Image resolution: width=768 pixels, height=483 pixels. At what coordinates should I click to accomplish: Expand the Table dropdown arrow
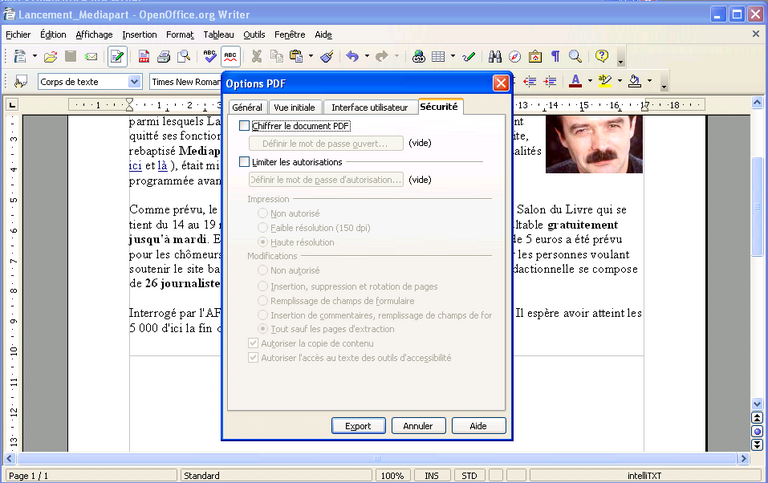click(x=453, y=56)
